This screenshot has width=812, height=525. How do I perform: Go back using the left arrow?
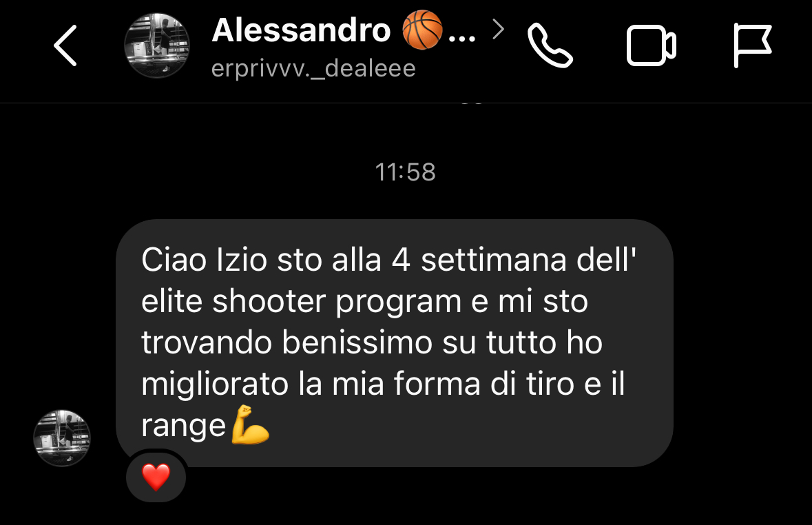(x=65, y=45)
